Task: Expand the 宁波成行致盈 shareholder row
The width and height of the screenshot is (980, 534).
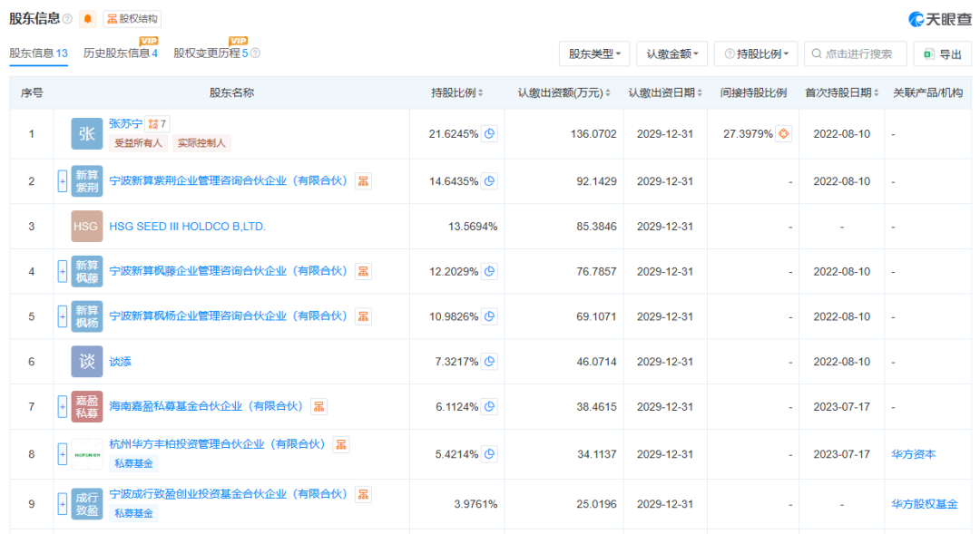Action: tap(63, 504)
